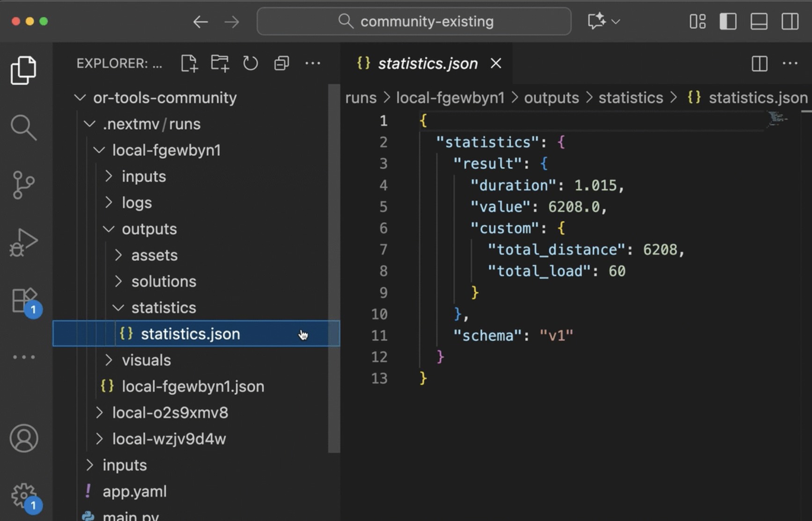The image size is (812, 521).
Task: Collapse the statistics folder in tree
Action: (x=118, y=307)
